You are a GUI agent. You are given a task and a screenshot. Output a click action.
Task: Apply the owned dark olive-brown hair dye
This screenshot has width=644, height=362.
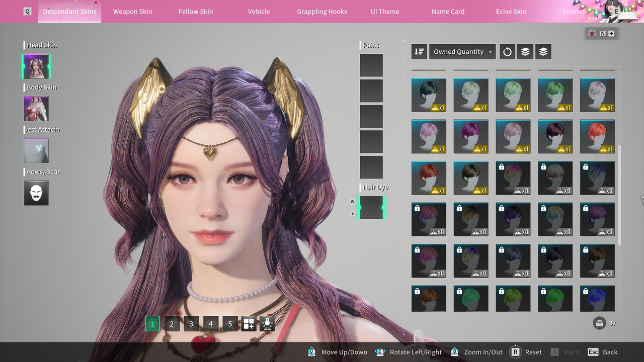[471, 178]
